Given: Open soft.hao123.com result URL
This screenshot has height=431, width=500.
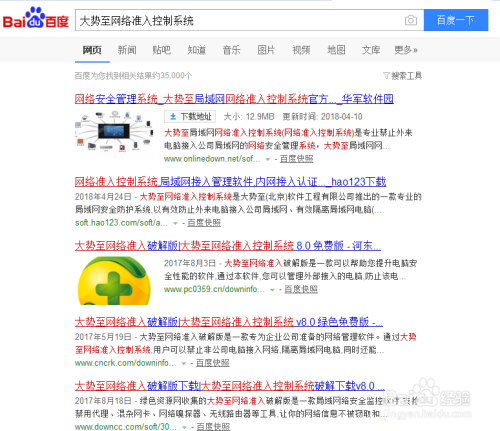Looking at the screenshot, I should tap(121, 223).
